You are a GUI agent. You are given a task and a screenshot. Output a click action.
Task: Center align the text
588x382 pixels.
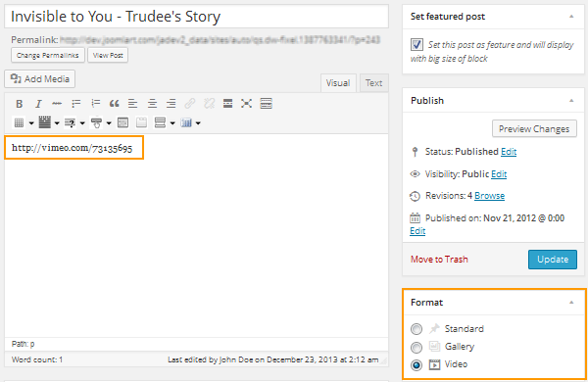click(152, 104)
